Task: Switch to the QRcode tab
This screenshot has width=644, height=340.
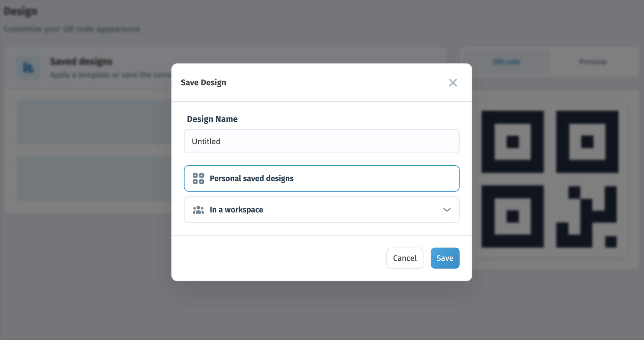Action: 506,62
